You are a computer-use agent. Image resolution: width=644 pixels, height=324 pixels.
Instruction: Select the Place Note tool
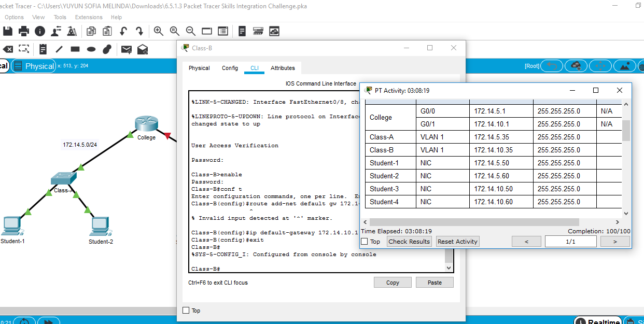43,49
